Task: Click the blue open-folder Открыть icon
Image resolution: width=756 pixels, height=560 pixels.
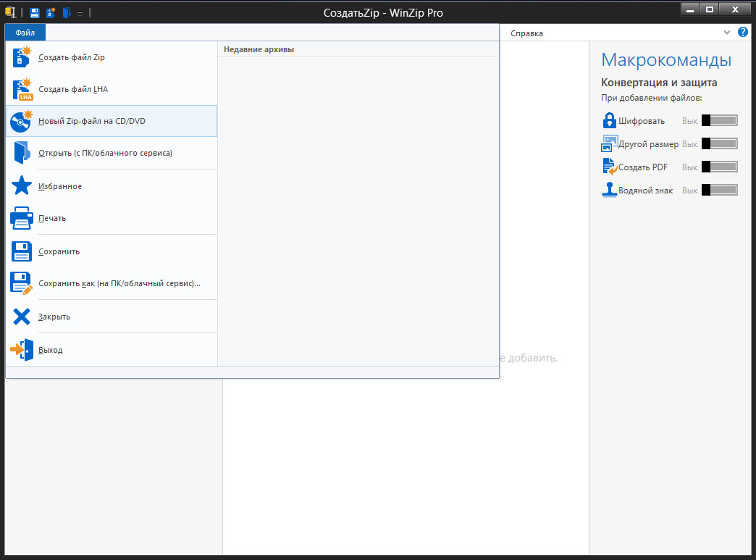Action: (22, 153)
